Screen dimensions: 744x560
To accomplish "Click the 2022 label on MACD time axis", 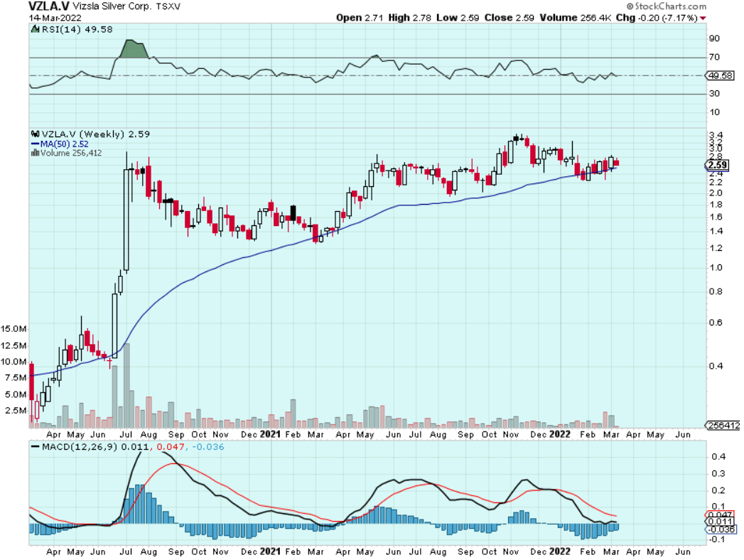I will pyautogui.click(x=559, y=551).
